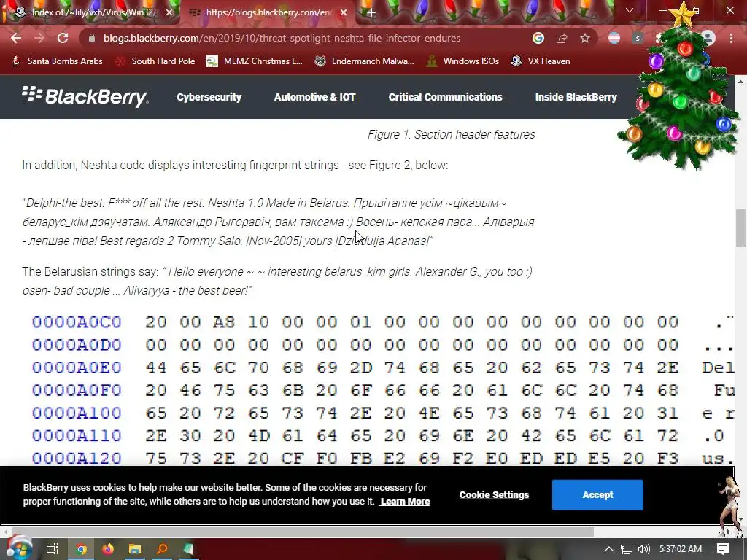The width and height of the screenshot is (747, 560).
Task: Open the network tray icon
Action: 627,549
